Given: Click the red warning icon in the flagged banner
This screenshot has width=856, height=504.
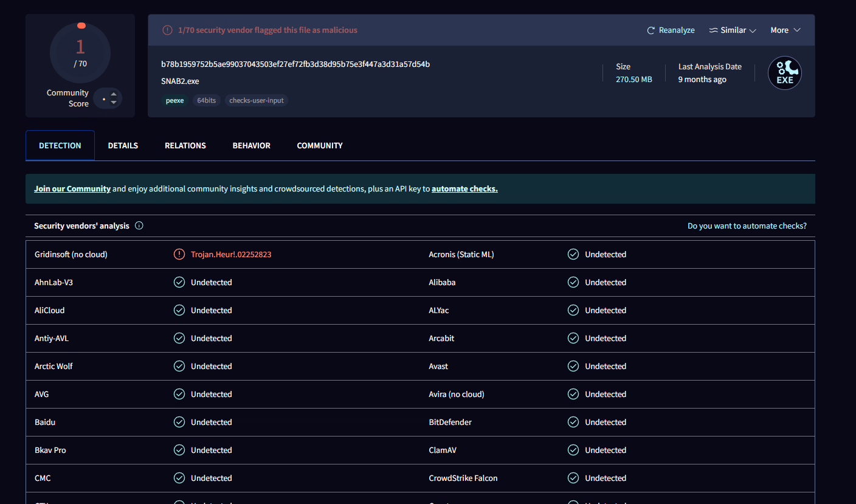Looking at the screenshot, I should 167,30.
